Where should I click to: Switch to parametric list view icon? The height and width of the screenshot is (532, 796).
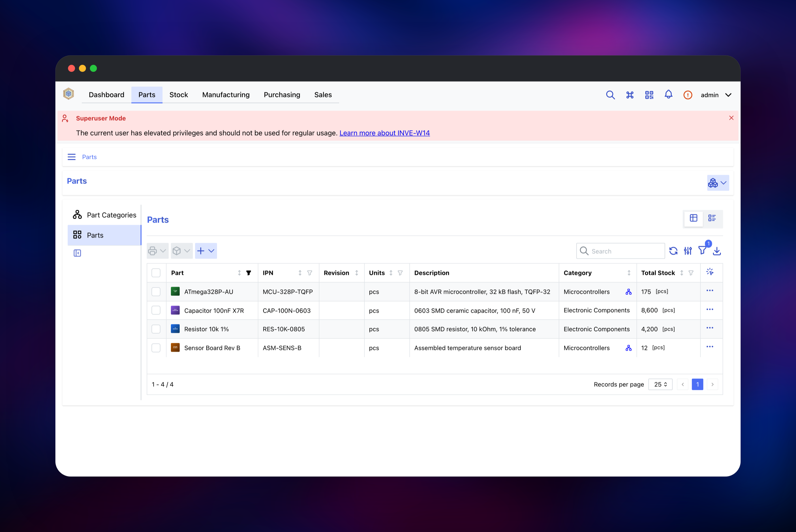(712, 218)
